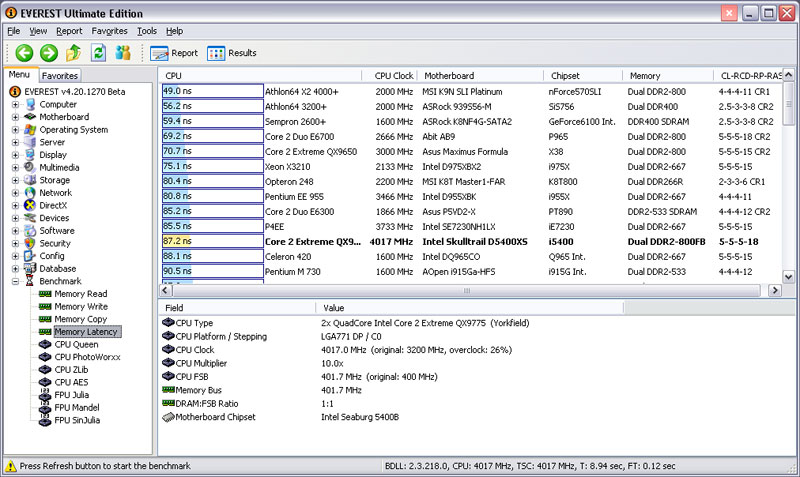Select the Motherboard tree icon
The width and height of the screenshot is (800, 477).
(x=31, y=117)
